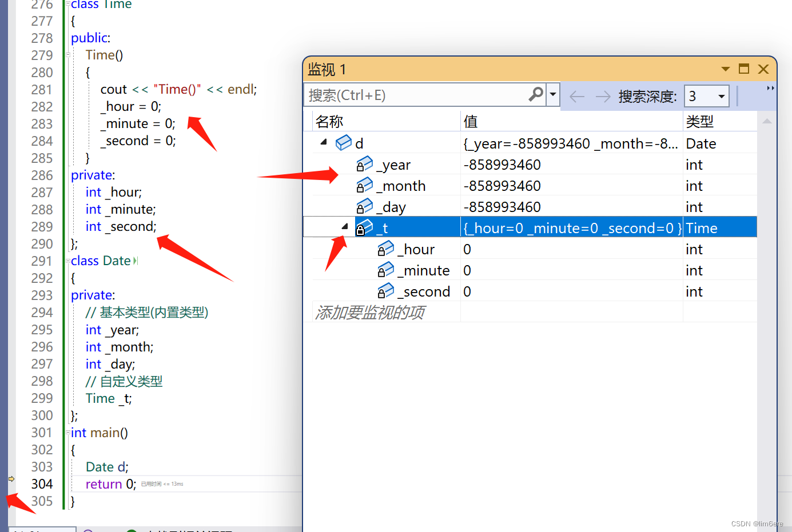Select the _year row name
The width and height of the screenshot is (792, 532).
pyautogui.click(x=393, y=165)
